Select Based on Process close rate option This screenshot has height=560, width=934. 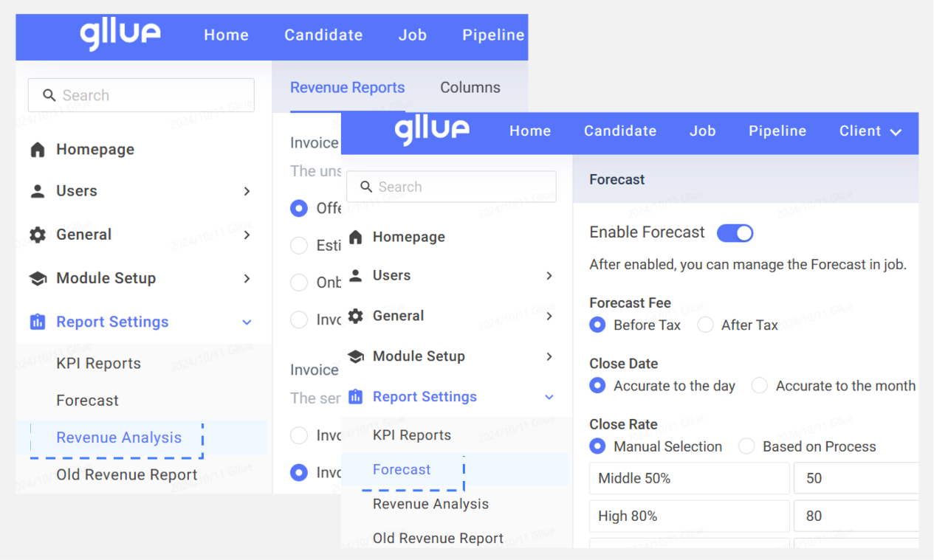[x=746, y=446]
